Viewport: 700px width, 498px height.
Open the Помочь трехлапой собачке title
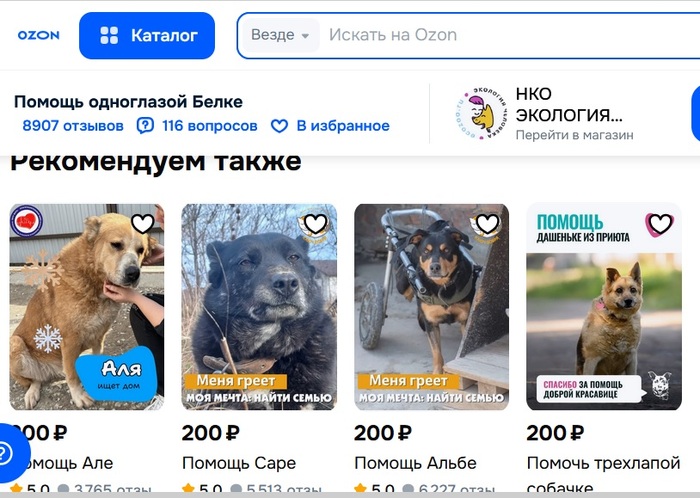point(604,474)
